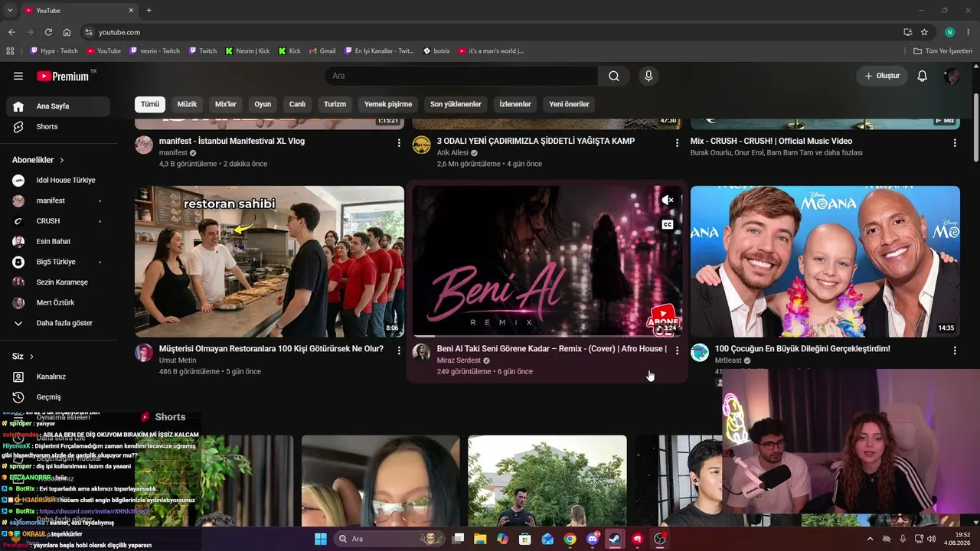Screen dimensions: 980x551
Task: Open options for the 100 Çocuğun video
Action: pos(955,350)
